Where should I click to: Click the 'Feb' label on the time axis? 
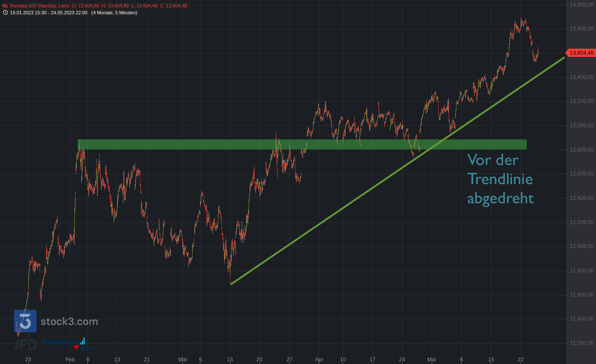pos(70,360)
